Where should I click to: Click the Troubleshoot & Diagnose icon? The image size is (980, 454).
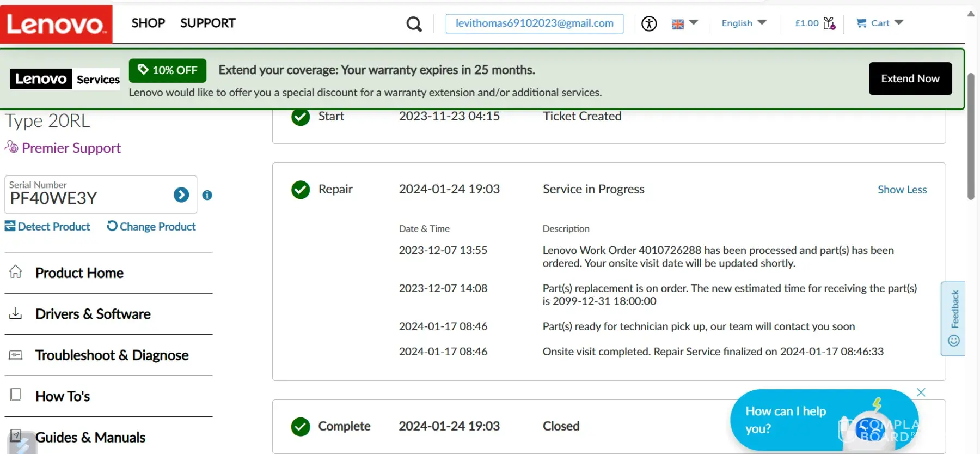pyautogui.click(x=16, y=355)
